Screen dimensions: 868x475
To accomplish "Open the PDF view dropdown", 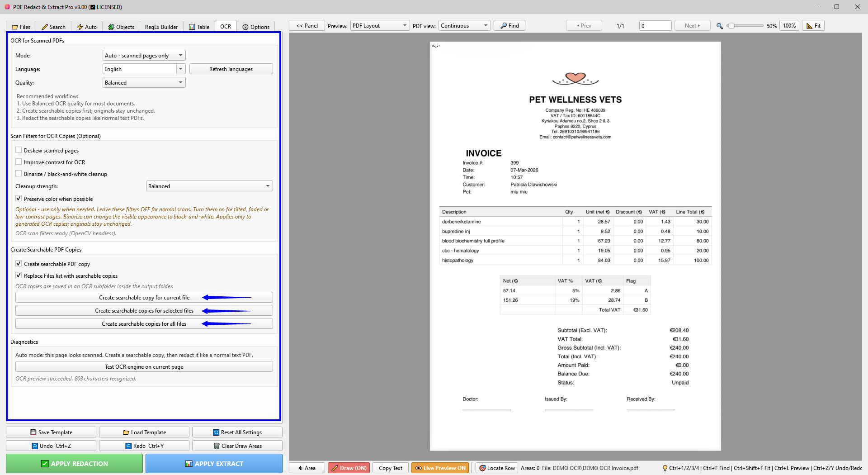I will 465,26.
